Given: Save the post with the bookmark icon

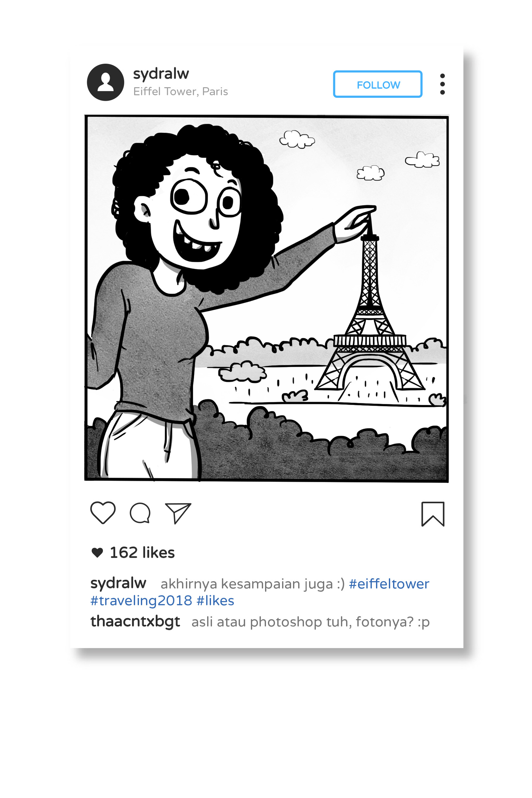Looking at the screenshot, I should pyautogui.click(x=433, y=514).
